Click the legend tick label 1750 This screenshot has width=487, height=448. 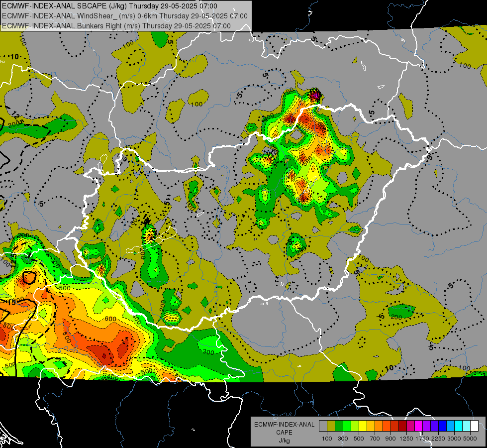point(422,439)
